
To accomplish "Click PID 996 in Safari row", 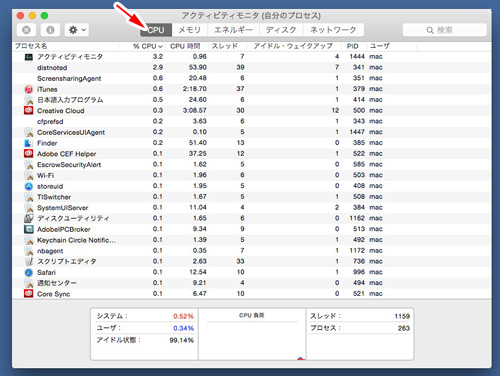I will point(359,272).
